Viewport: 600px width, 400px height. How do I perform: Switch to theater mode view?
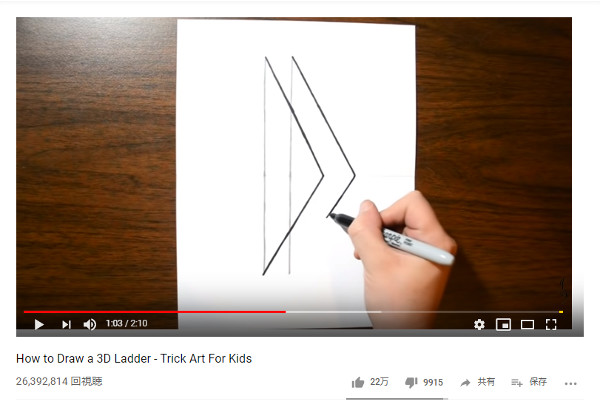pos(527,325)
